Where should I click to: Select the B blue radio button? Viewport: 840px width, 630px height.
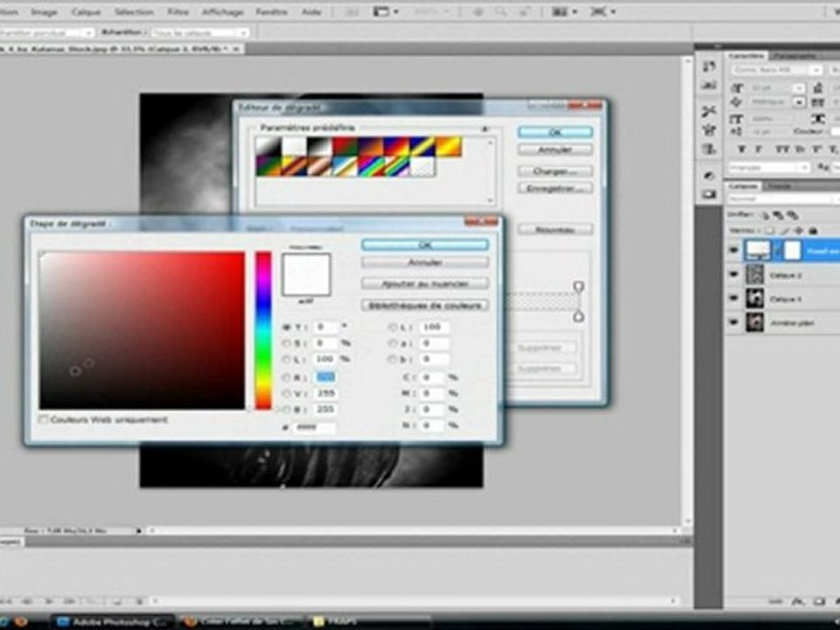click(286, 409)
